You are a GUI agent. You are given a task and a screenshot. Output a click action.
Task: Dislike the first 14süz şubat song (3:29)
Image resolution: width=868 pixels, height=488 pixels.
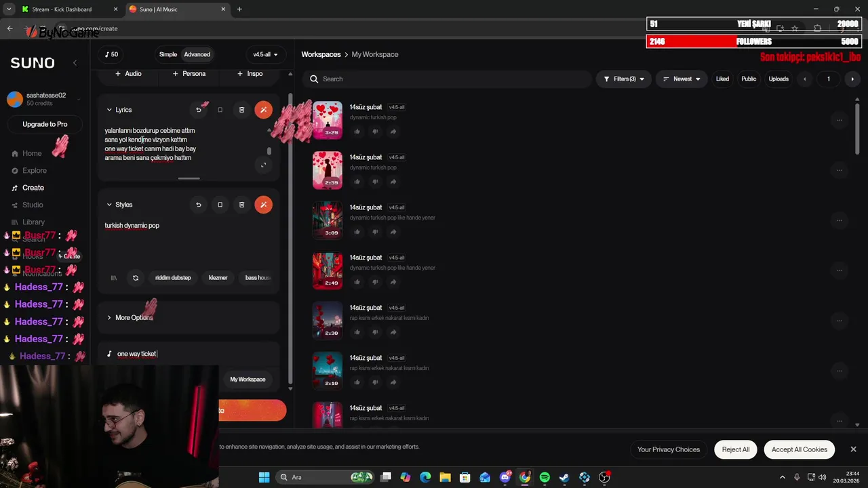(x=375, y=131)
